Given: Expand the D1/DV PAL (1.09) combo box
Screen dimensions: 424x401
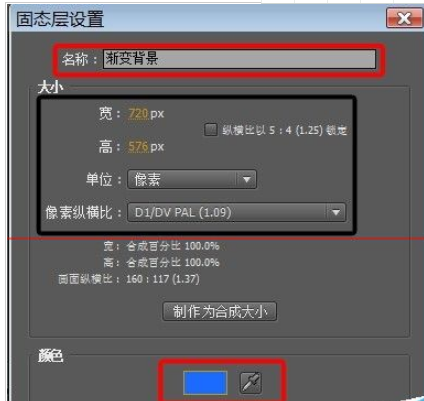Looking at the screenshot, I should 236,212.
